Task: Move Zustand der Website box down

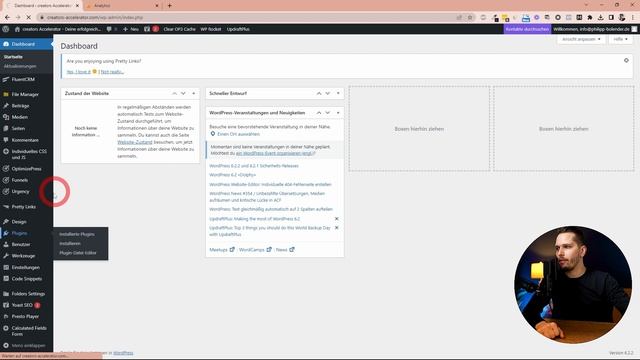Action: (x=183, y=93)
